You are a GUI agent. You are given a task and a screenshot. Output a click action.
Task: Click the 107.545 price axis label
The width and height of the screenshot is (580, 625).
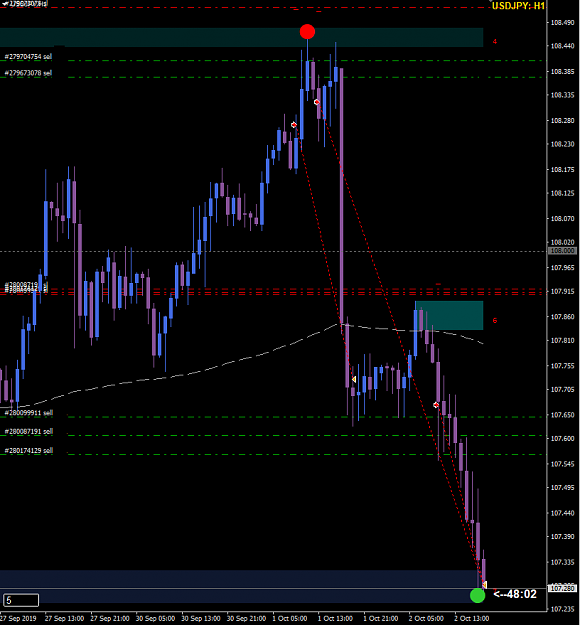tap(562, 464)
